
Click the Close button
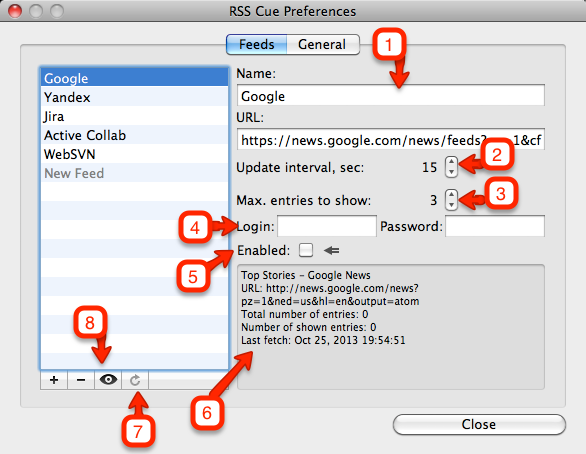pyautogui.click(x=479, y=424)
